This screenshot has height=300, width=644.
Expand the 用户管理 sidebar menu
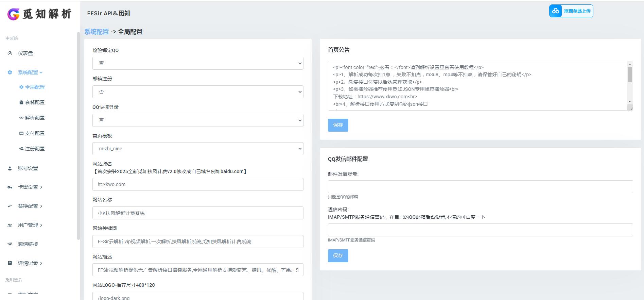[30, 225]
